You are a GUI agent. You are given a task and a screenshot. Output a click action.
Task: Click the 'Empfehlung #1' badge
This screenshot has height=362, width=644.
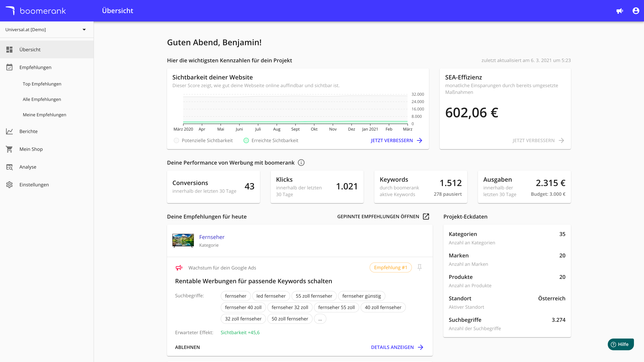point(390,268)
